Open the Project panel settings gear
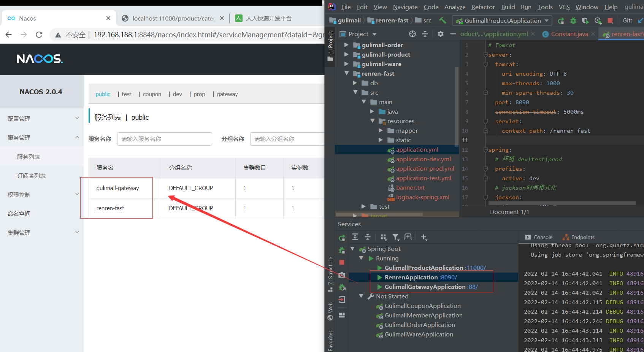This screenshot has width=644, height=352. (441, 34)
